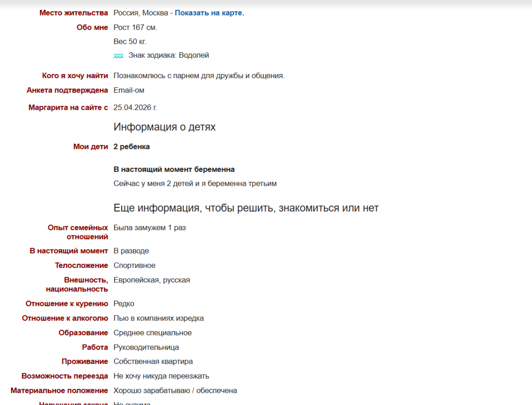Image resolution: width=532 pixels, height=405 pixels.
Task: Open the 'Показать на карте' link
Action: tap(210, 13)
